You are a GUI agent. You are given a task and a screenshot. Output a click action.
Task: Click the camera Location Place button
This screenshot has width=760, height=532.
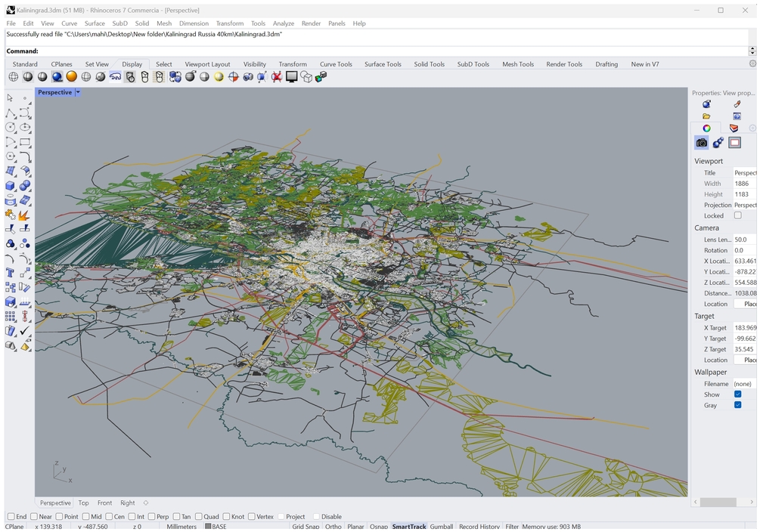tap(745, 304)
